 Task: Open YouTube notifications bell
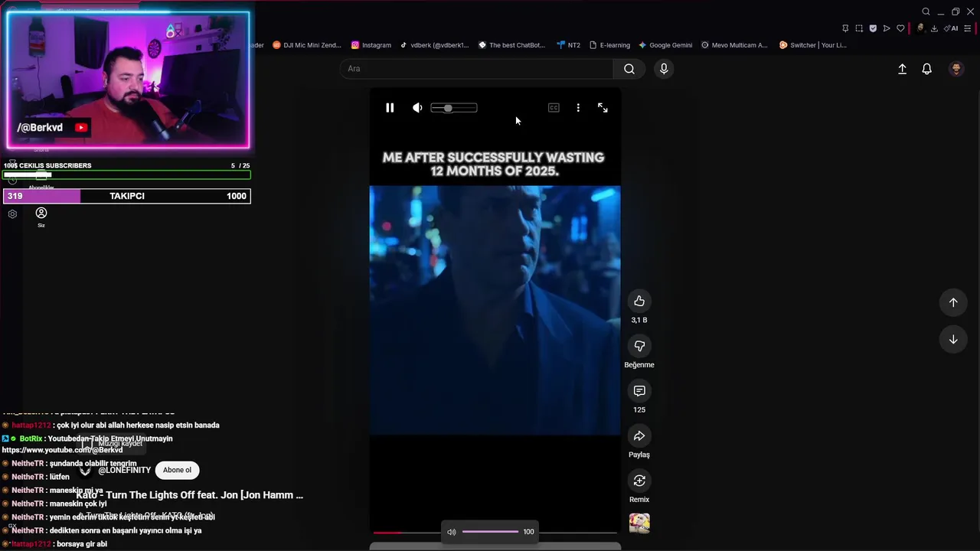[x=926, y=69]
